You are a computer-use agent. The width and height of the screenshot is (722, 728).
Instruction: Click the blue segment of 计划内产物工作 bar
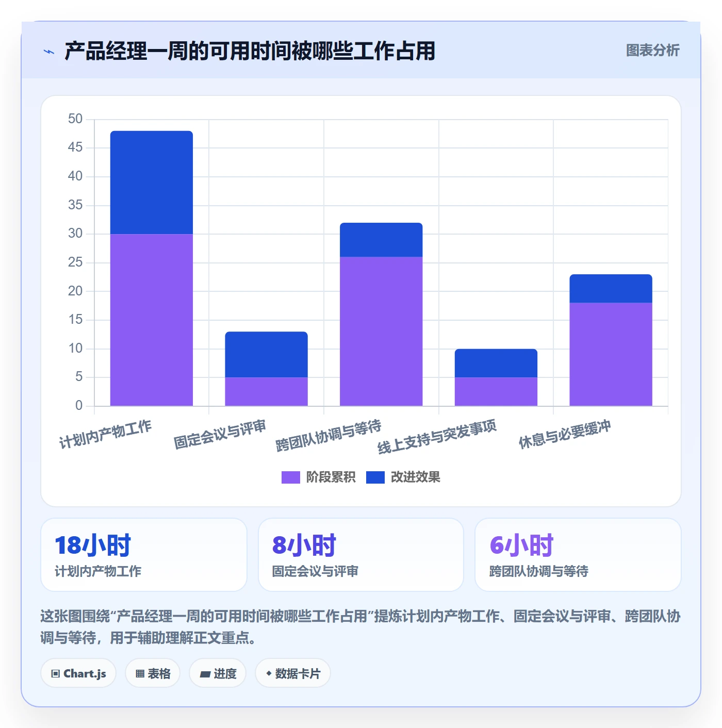(152, 183)
